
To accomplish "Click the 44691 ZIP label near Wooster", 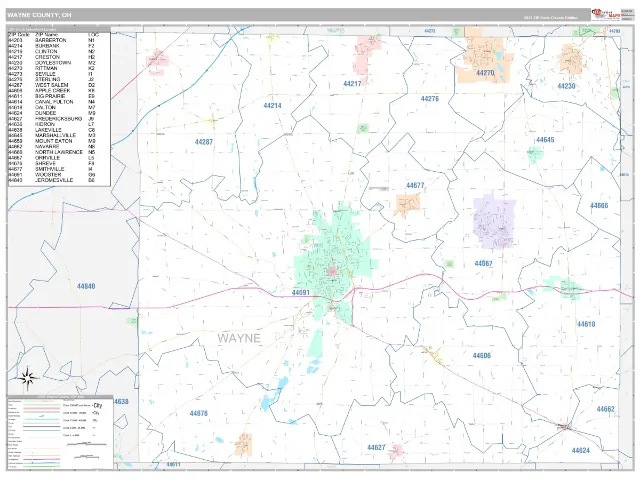I will [x=301, y=293].
